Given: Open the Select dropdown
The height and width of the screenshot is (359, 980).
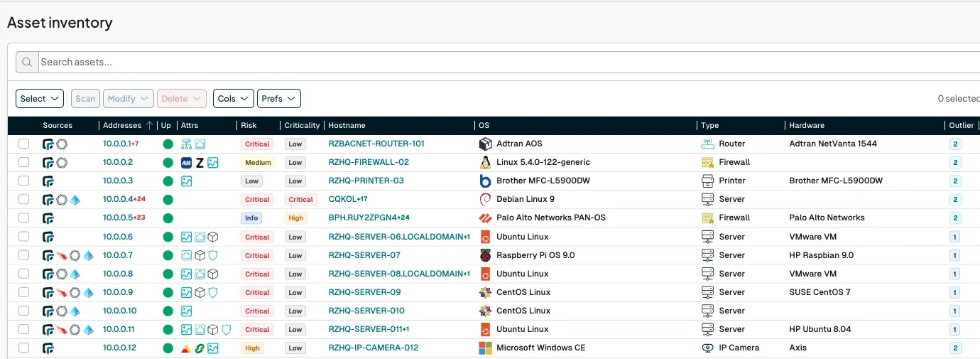Looking at the screenshot, I should pos(40,99).
